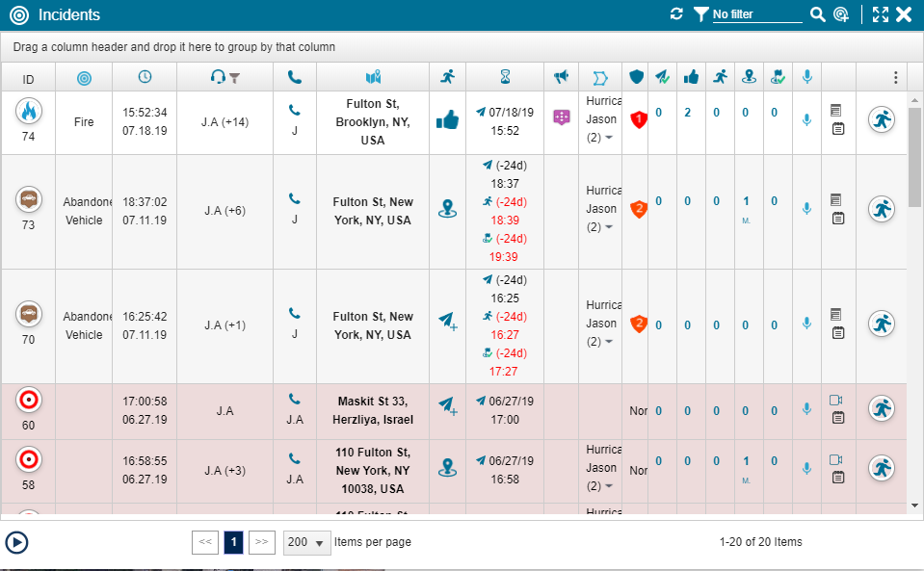924x571 pixels.
Task: Click the refresh incidents icon
Action: [676, 14]
